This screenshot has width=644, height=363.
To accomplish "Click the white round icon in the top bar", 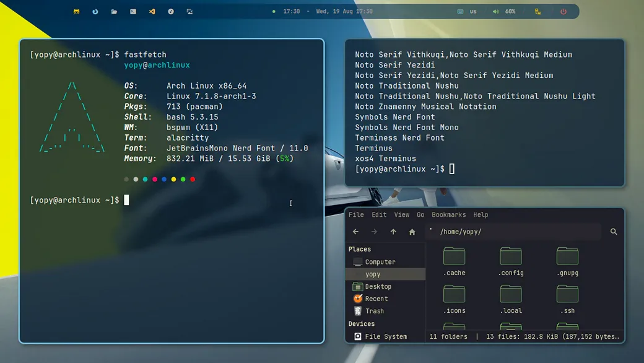I will click(x=171, y=12).
